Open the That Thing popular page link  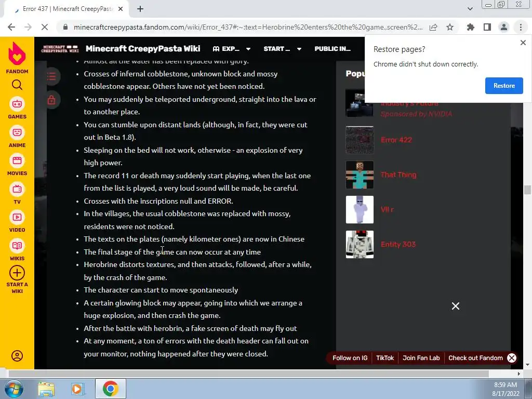398,175
